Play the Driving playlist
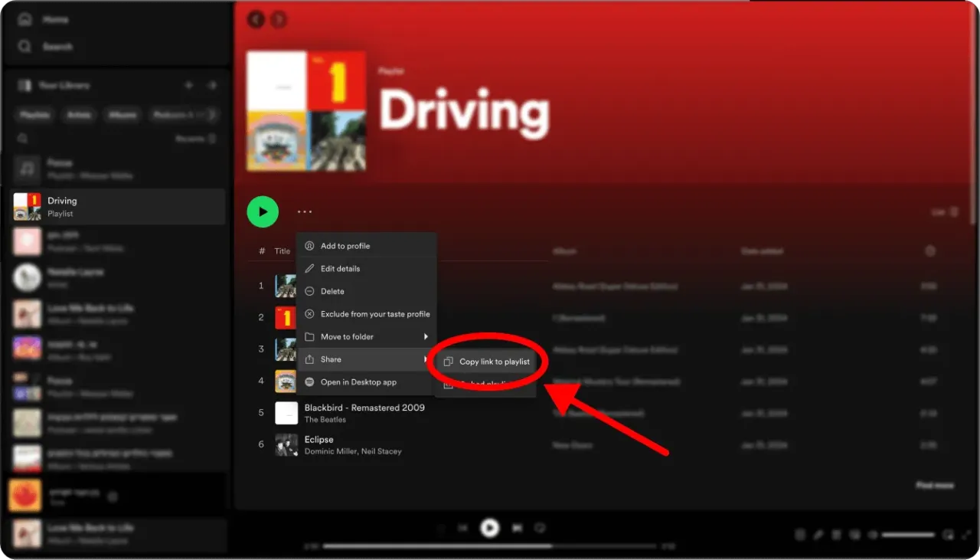980x560 pixels. point(263,211)
